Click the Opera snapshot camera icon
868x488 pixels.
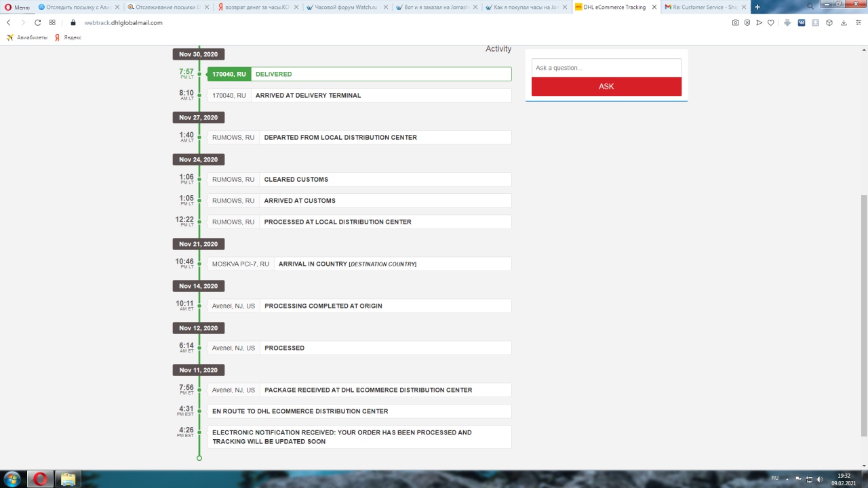coord(736,22)
